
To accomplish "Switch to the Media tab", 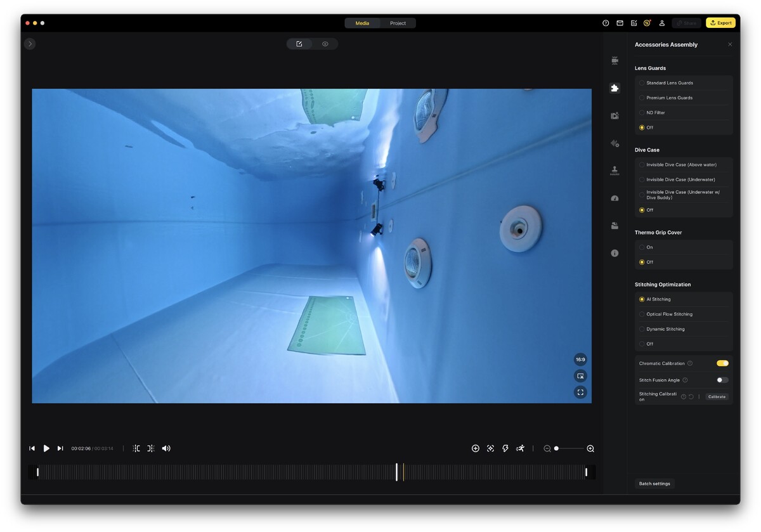I will coord(362,23).
